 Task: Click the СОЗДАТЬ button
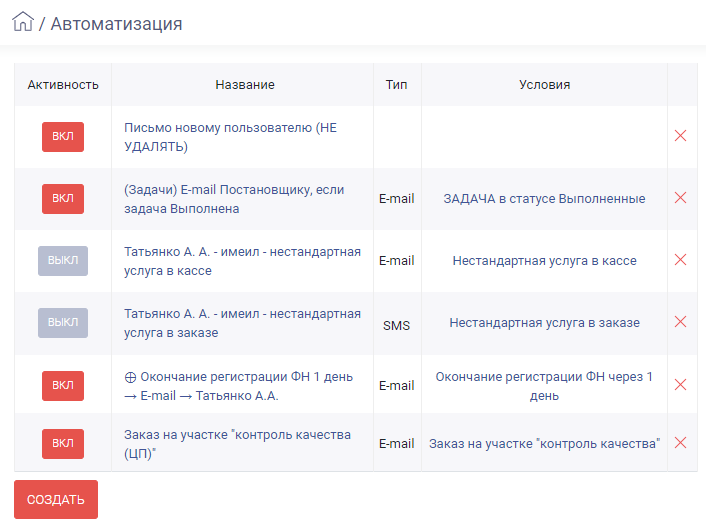click(x=56, y=499)
